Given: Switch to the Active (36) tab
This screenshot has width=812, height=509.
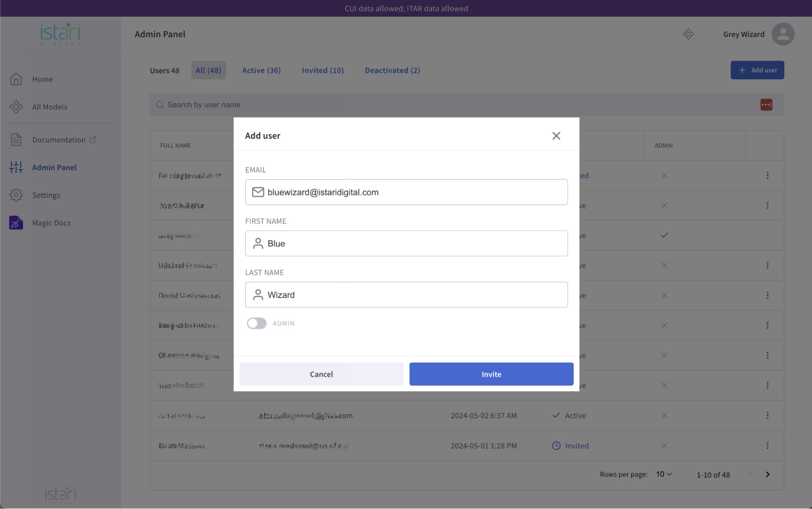Looking at the screenshot, I should (261, 70).
